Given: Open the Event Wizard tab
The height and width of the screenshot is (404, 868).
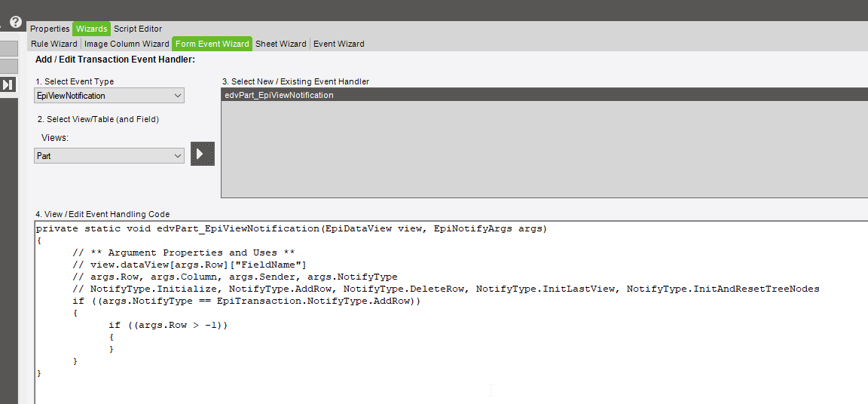Looking at the screenshot, I should pos(339,44).
